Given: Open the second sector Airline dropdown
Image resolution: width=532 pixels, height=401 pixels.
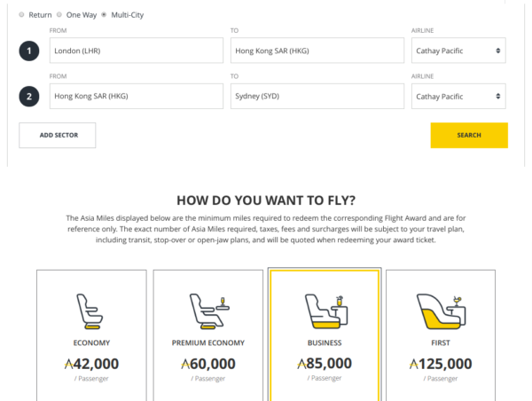Looking at the screenshot, I should click(x=458, y=97).
